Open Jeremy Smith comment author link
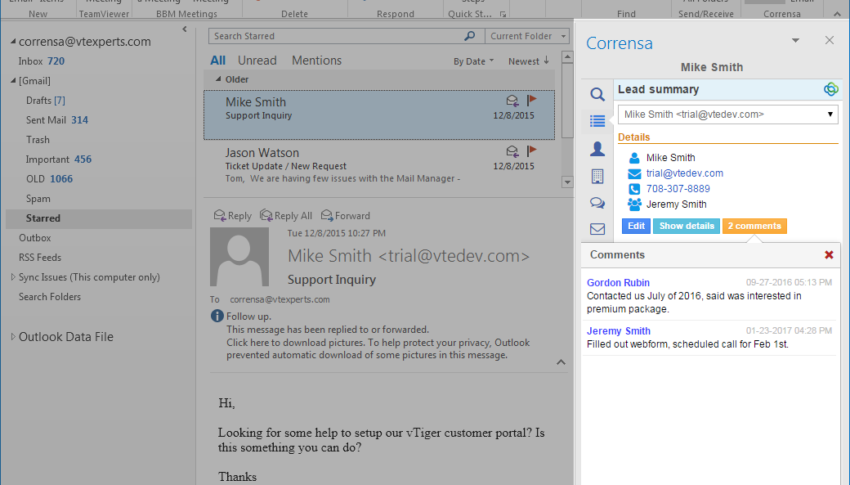 [x=618, y=331]
